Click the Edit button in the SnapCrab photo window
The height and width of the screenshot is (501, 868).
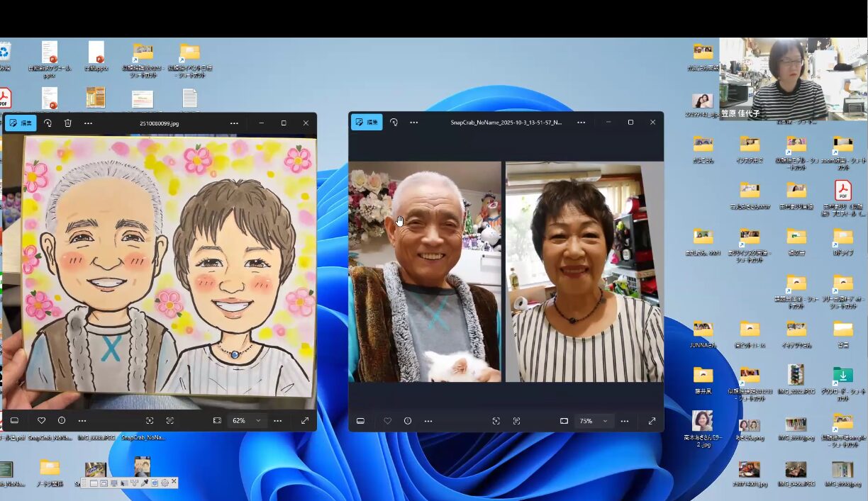367,122
